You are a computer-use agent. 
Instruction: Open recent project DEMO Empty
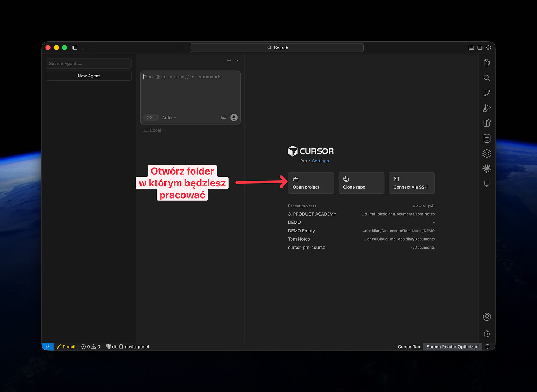(x=361, y=231)
